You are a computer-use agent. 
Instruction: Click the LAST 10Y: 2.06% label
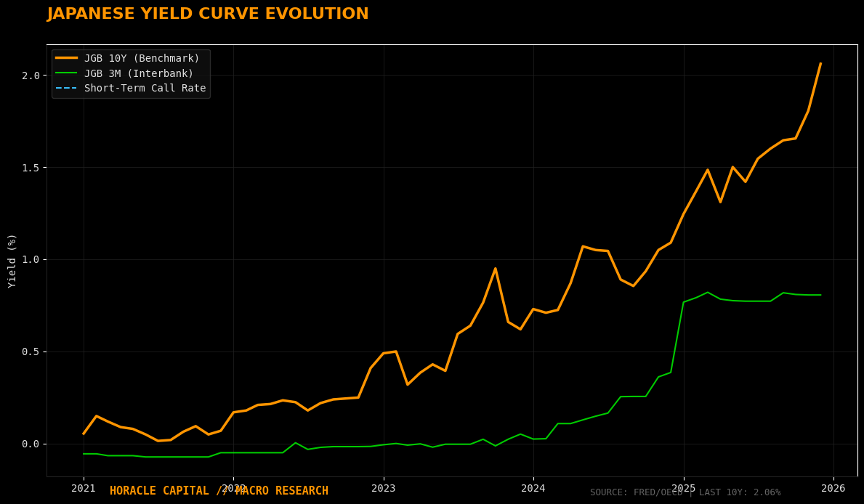coord(740,492)
